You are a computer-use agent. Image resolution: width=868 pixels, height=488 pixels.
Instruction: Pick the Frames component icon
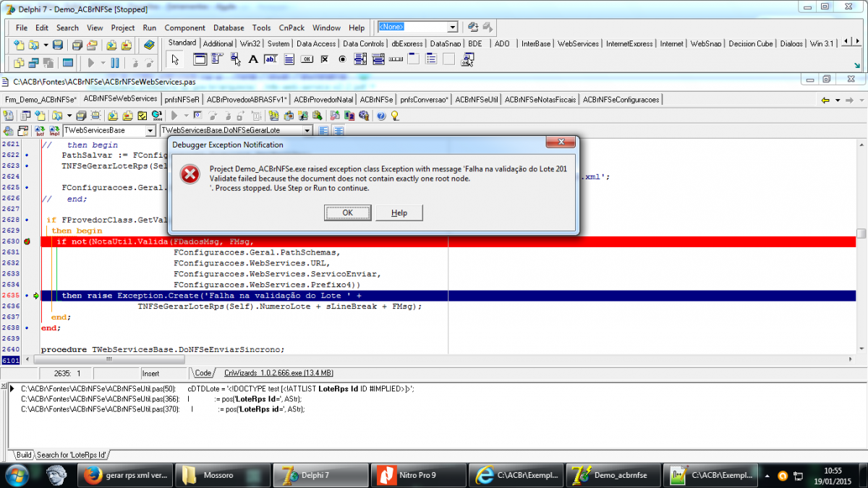coord(200,59)
